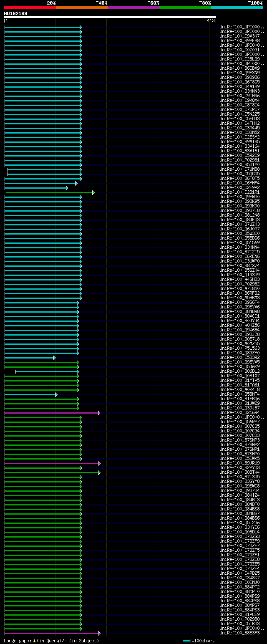Select the UniRef100_C6KEN6 label
Image resolution: width=267 pixels, height=644 pixels.
coord(239,257)
